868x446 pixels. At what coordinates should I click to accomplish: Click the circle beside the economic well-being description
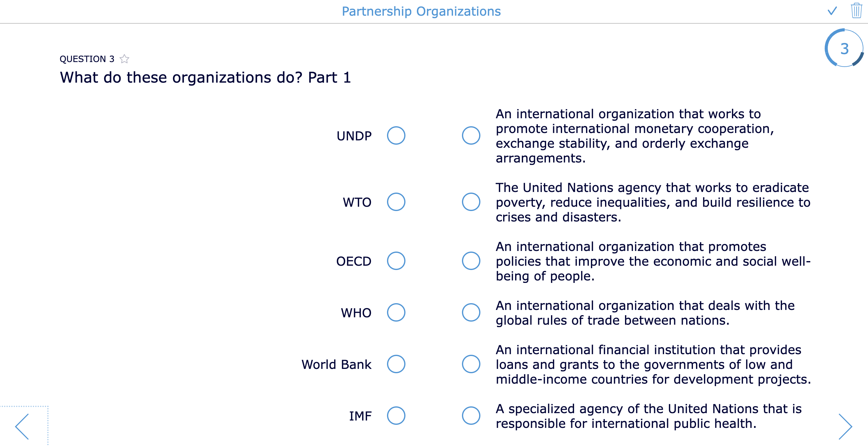pyautogui.click(x=471, y=261)
